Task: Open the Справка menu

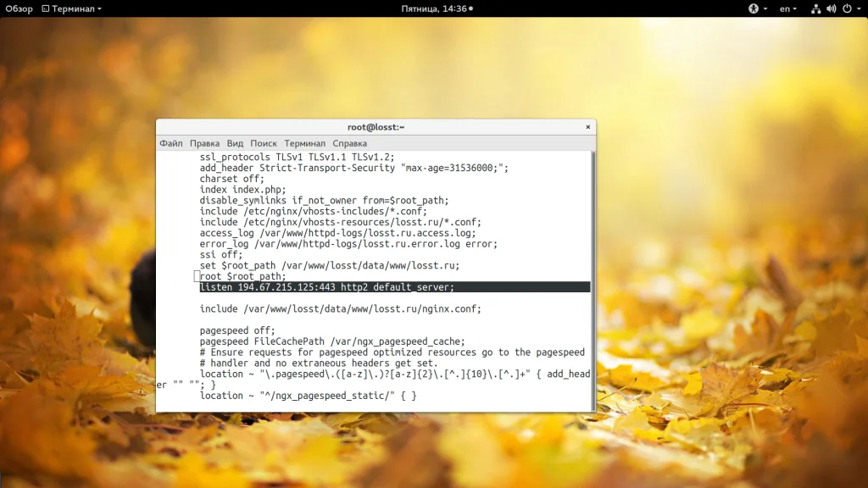Action: tap(349, 144)
